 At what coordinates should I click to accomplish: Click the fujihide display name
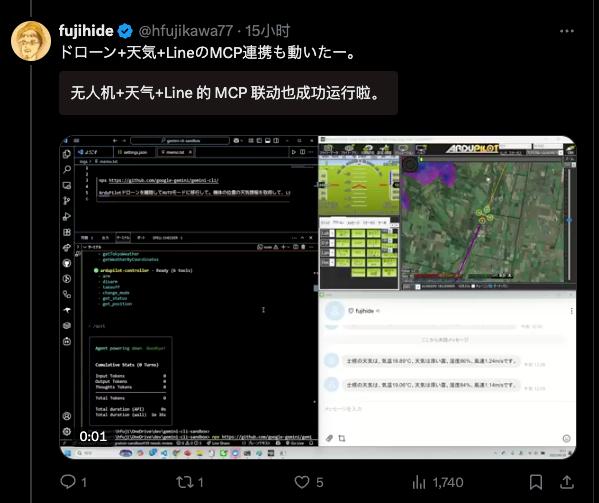(86, 31)
